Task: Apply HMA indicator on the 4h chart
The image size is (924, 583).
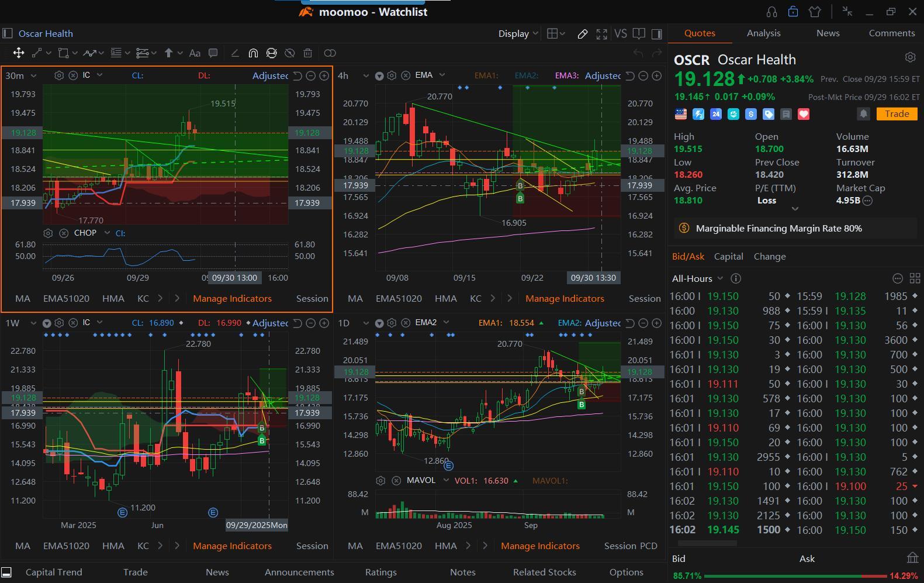Action: coord(445,299)
